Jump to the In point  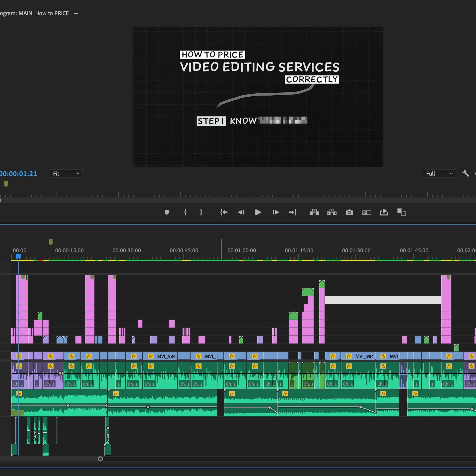pyautogui.click(x=224, y=212)
